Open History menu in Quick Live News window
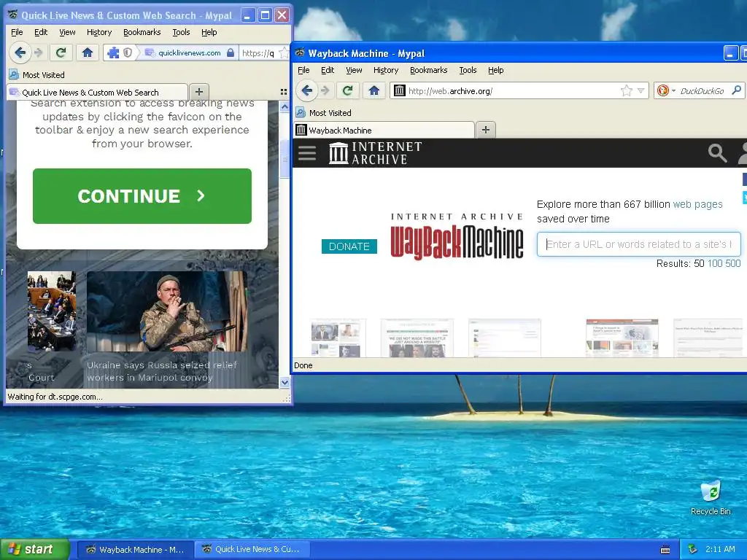This screenshot has height=560, width=747. coord(99,32)
